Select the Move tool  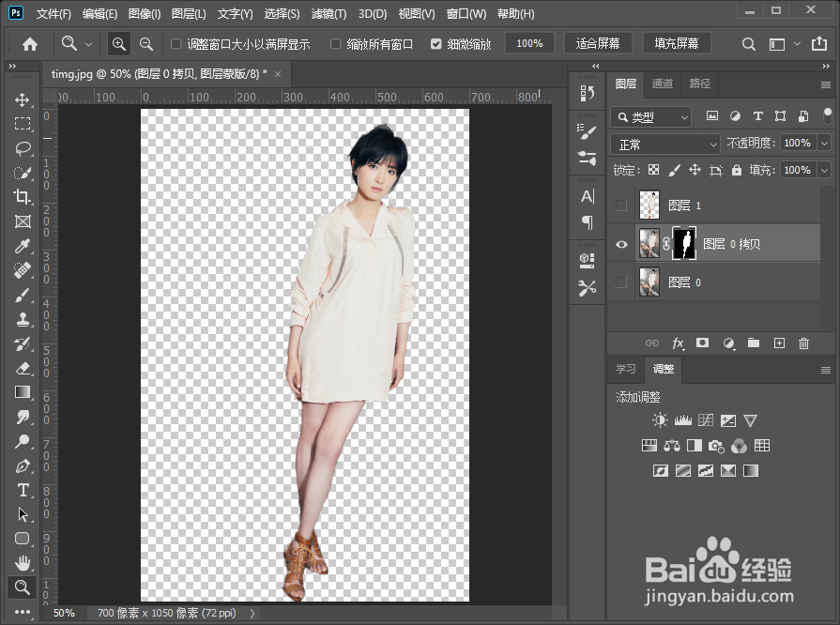pos(22,99)
